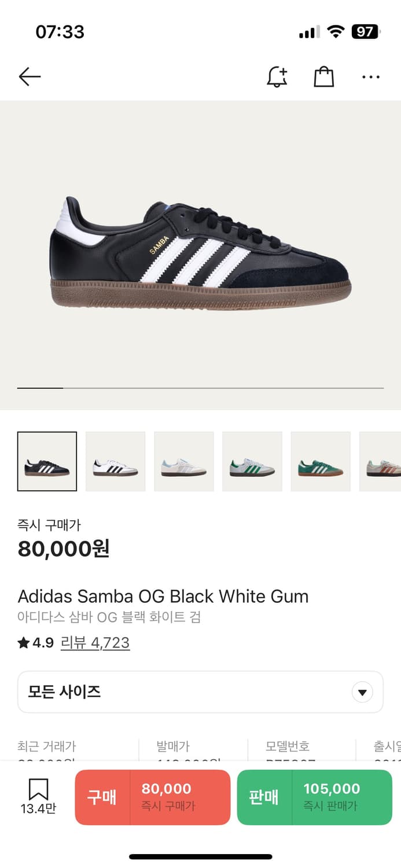Click the dropdown arrow in size selector
The width and height of the screenshot is (401, 868).
(362, 692)
